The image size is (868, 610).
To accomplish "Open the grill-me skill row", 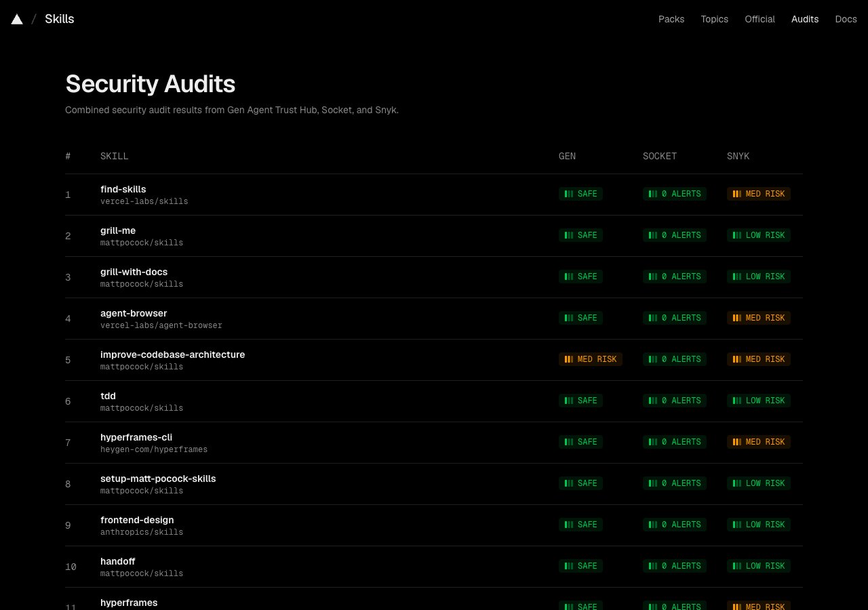I will click(x=434, y=236).
